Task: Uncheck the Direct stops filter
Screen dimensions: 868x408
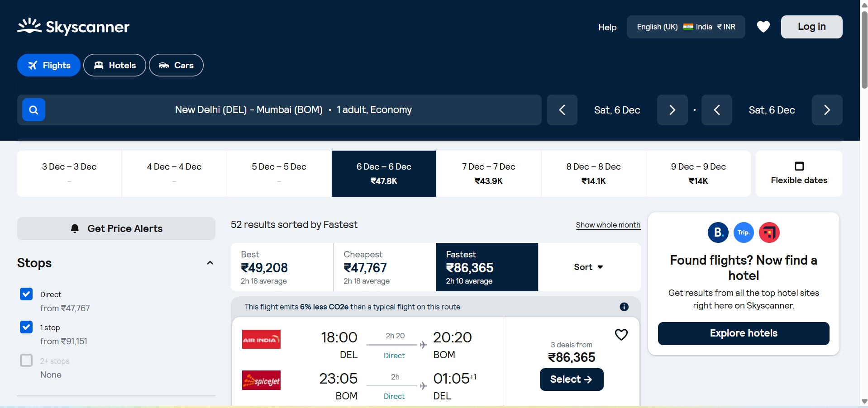Action: click(x=26, y=294)
